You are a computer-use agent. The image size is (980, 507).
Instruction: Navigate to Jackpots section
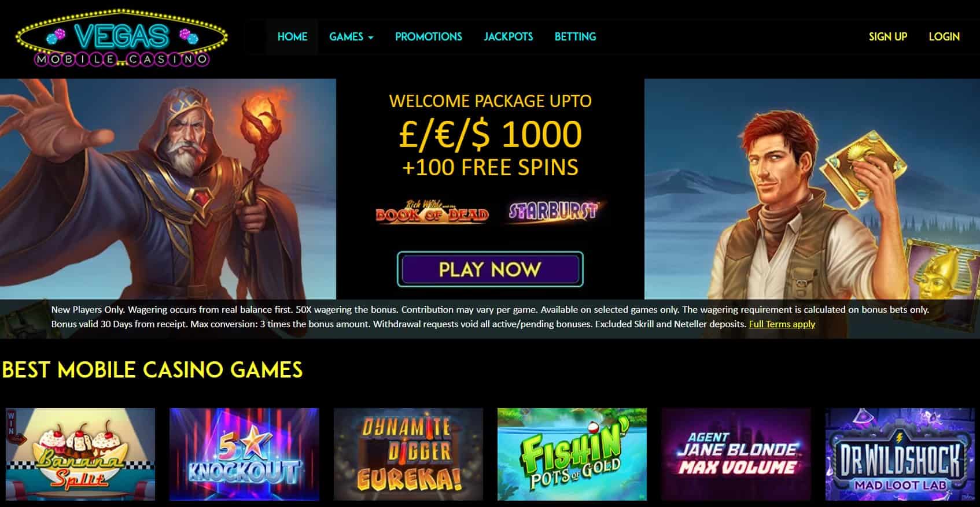(x=509, y=37)
